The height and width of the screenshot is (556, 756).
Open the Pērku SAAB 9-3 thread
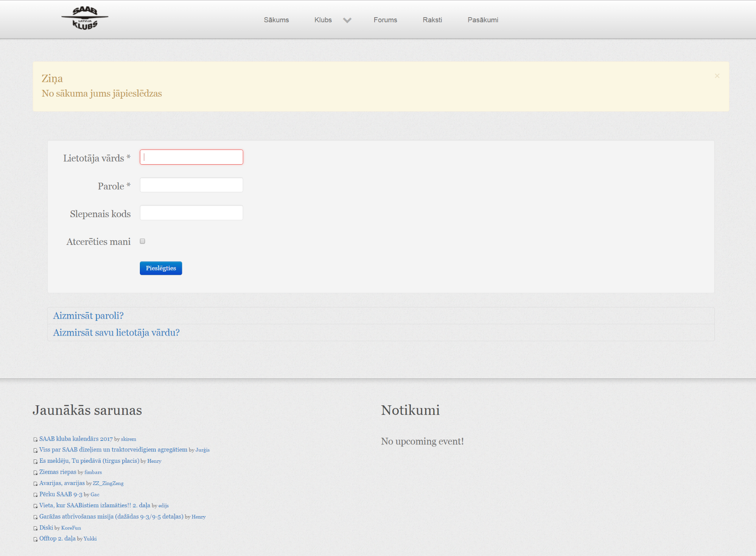click(x=60, y=494)
